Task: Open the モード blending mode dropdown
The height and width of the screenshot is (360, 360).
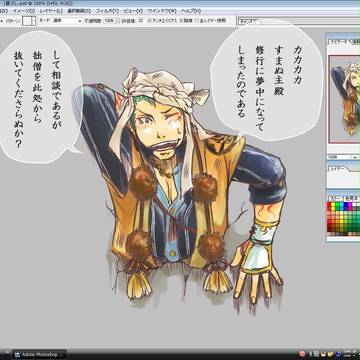Action: tap(67, 21)
